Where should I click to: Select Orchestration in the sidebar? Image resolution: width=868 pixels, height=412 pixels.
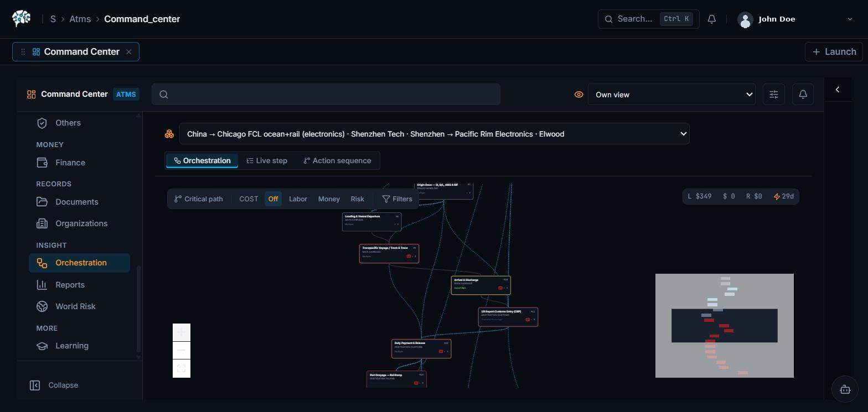click(79, 263)
